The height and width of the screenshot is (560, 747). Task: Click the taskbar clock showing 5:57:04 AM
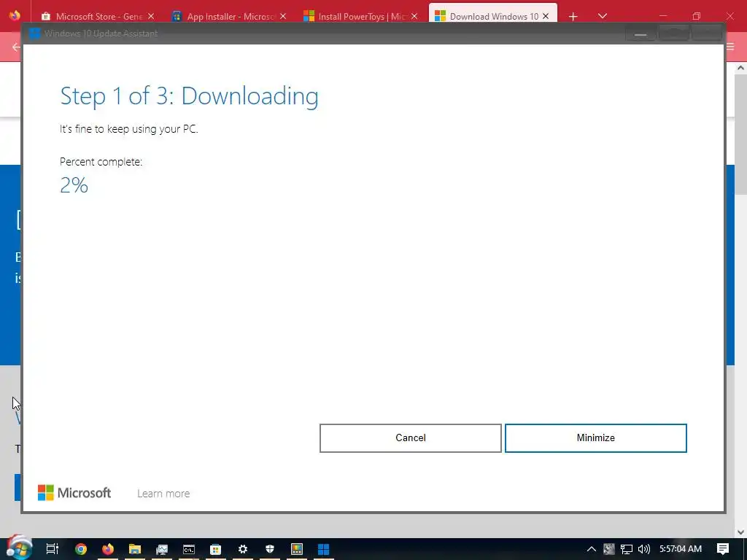tap(681, 549)
